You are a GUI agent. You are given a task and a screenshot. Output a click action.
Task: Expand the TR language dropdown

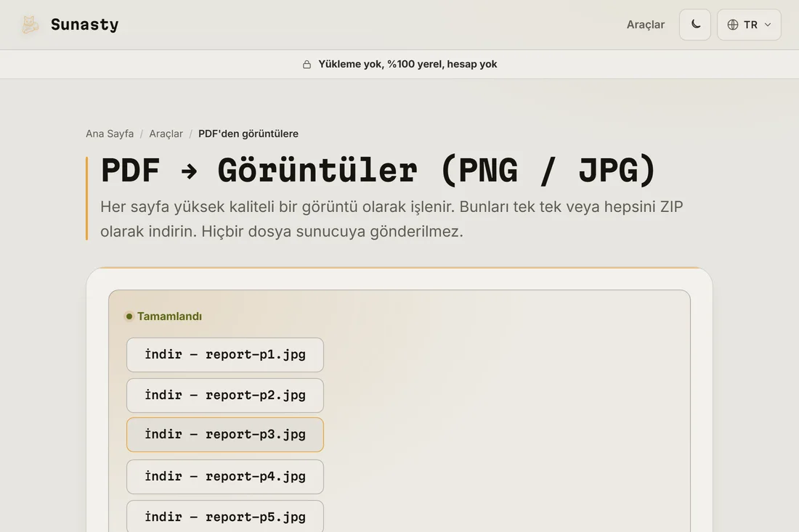click(749, 25)
